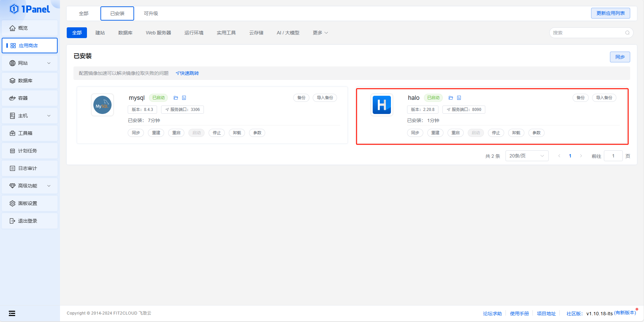The width and height of the screenshot is (644, 322).
Task: Open the 20条/页 page size dropdown
Action: click(527, 156)
